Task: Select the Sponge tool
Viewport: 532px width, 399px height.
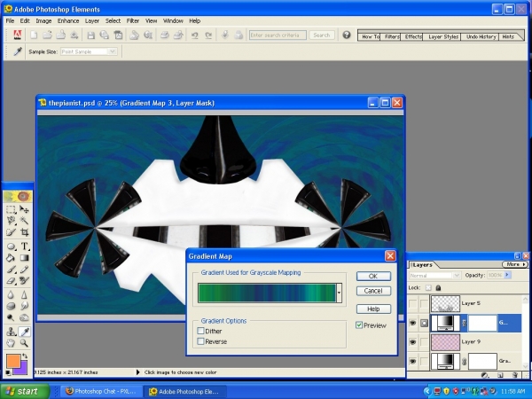Action: [11, 306]
